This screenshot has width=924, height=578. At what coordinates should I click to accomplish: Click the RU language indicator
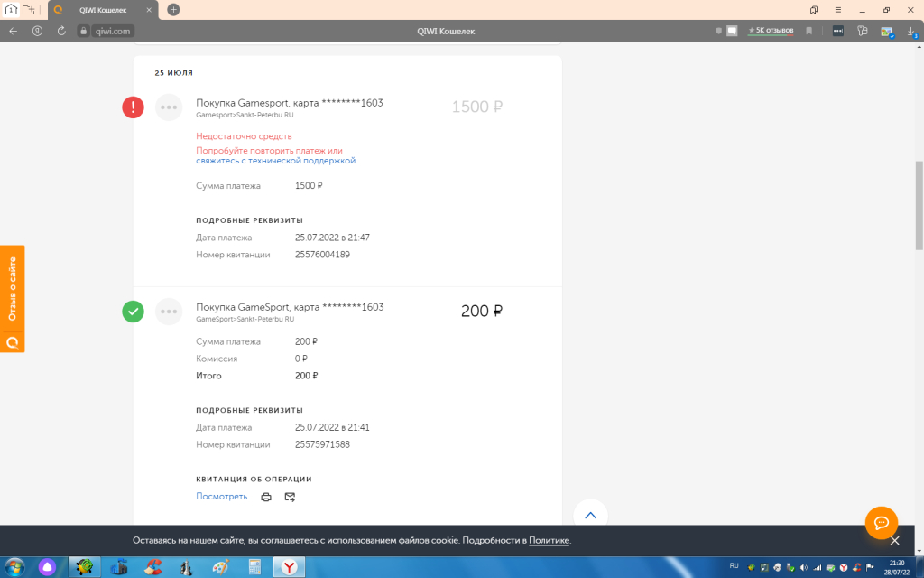[734, 565]
